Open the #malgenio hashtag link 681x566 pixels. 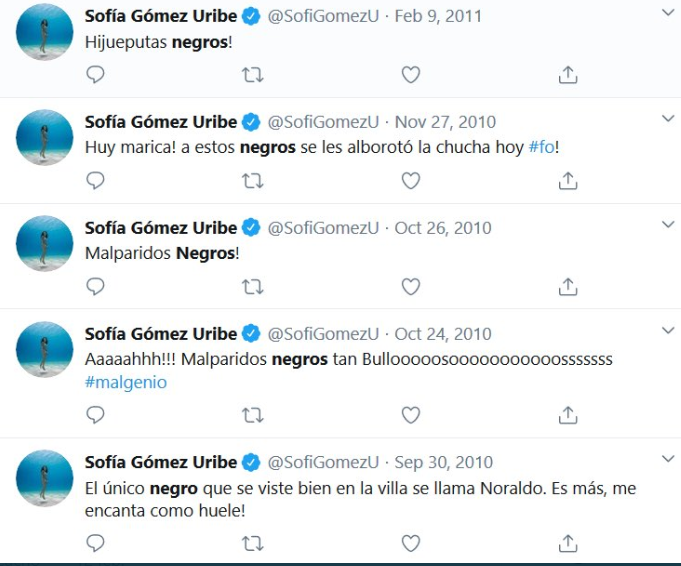(x=126, y=382)
